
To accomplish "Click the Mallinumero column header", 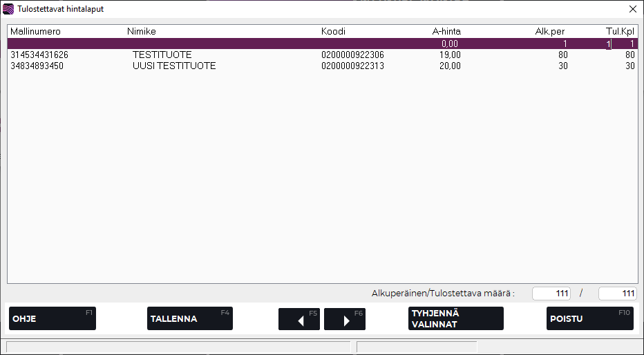I will click(x=35, y=32).
